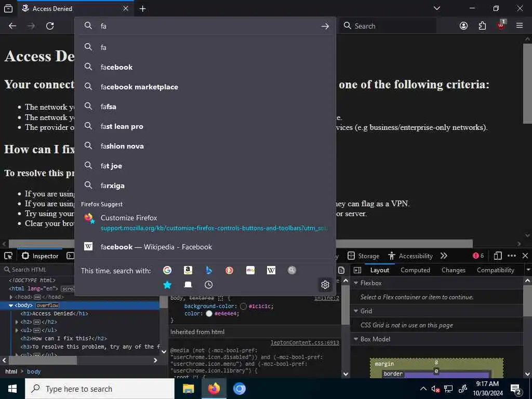Open Firefox View in the tab bar
Viewport: 532px width, 399px height.
pos(8,8)
